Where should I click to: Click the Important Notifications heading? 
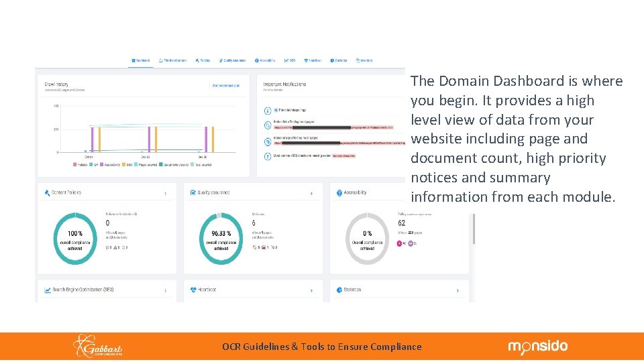click(x=284, y=84)
